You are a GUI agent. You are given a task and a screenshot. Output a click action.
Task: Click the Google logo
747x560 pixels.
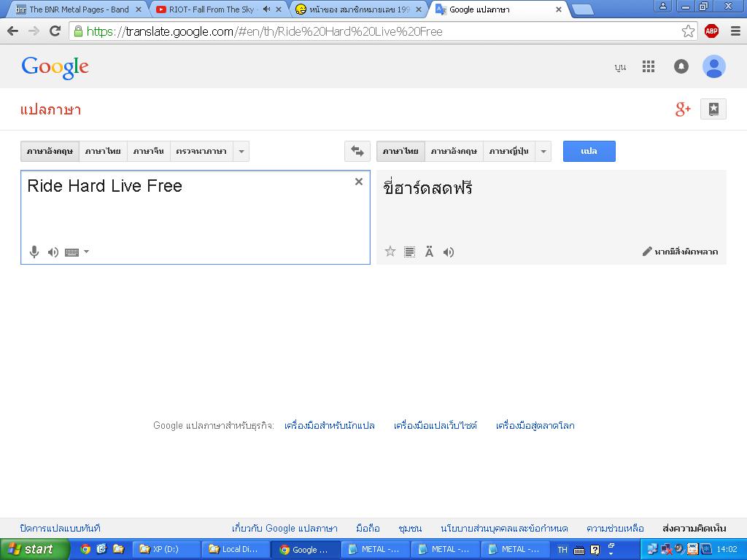coord(55,67)
